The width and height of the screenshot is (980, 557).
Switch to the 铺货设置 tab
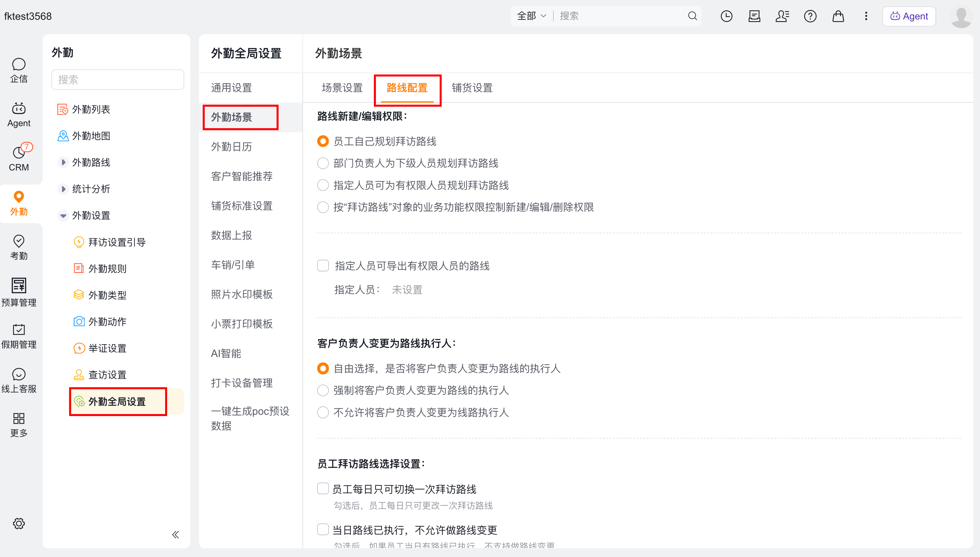point(472,88)
